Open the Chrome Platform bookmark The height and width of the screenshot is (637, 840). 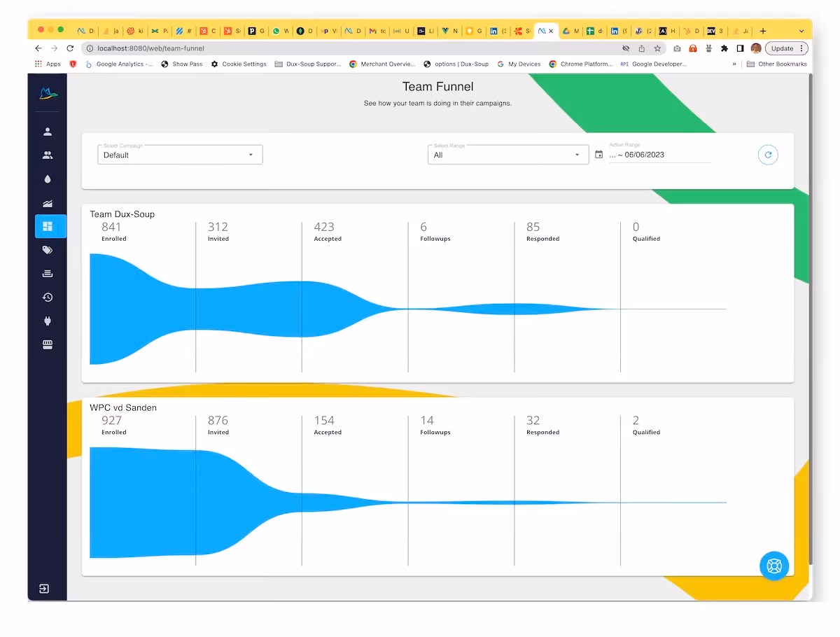(580, 64)
